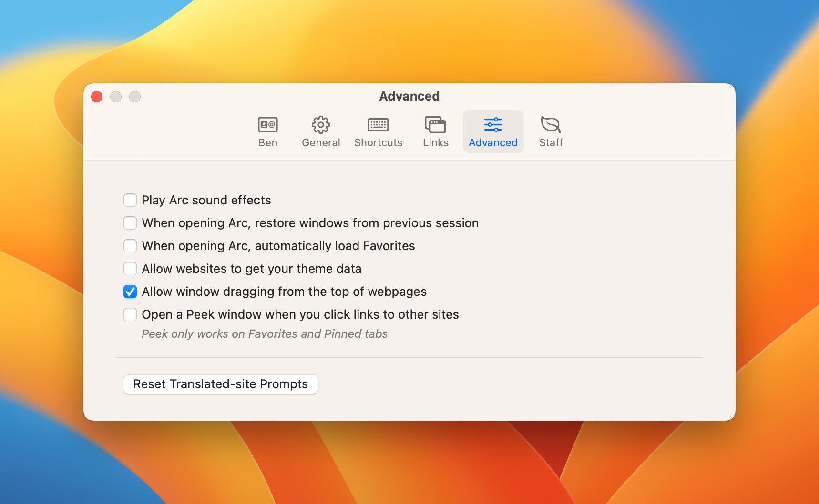Enable Open a Peek window checkbox
Image resolution: width=819 pixels, height=504 pixels.
click(x=130, y=314)
